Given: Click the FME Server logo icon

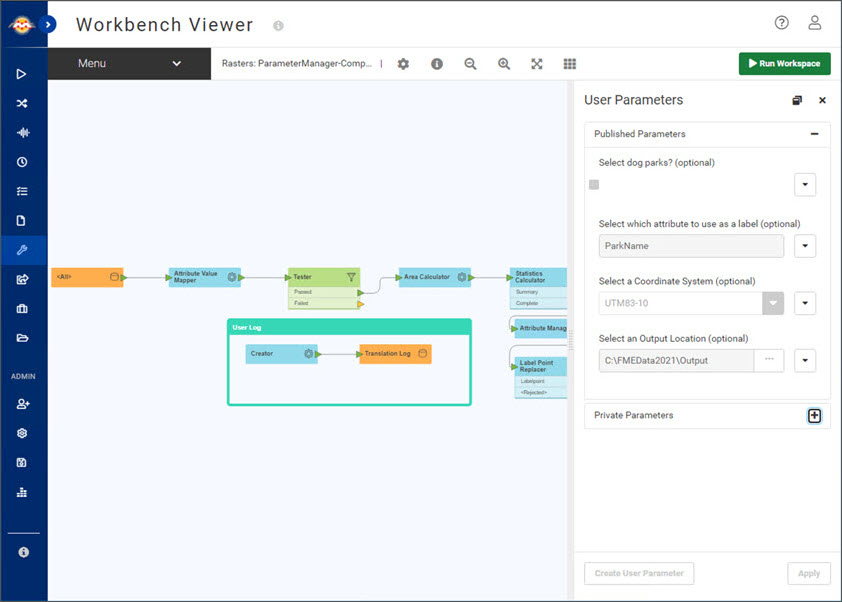Looking at the screenshot, I should click(x=21, y=25).
